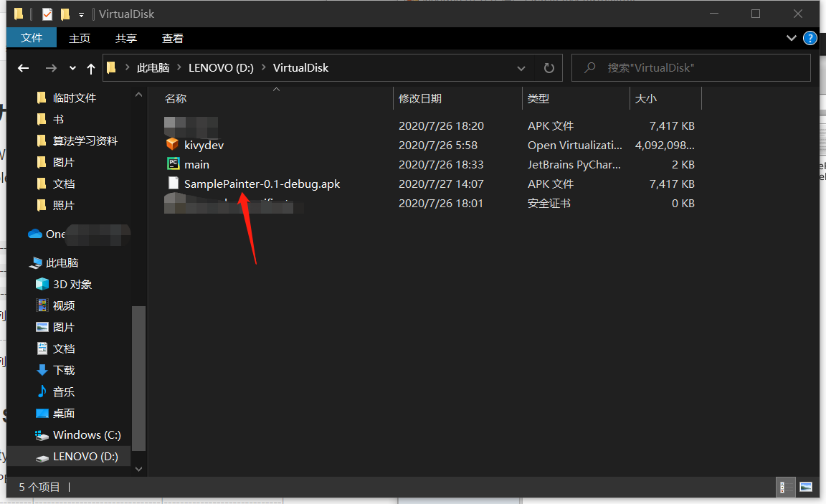Click the SamplePainter-0.1-debug.apk file name
This screenshot has height=504, width=826.
(x=262, y=184)
